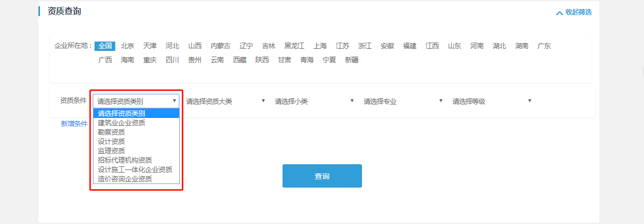Screen dimensions: 644x224
Task: Select 招标代理机构资质 option
Action: coord(125,160)
